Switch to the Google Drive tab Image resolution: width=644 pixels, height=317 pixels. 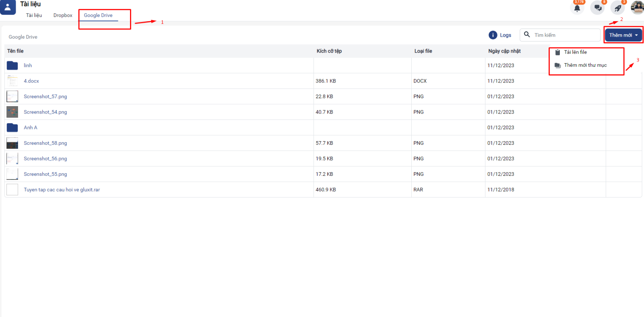coord(98,15)
